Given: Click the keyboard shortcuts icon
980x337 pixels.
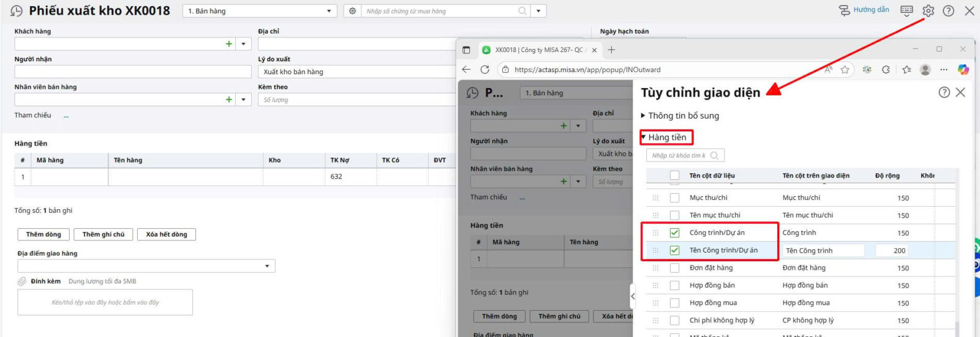Looking at the screenshot, I should (907, 11).
